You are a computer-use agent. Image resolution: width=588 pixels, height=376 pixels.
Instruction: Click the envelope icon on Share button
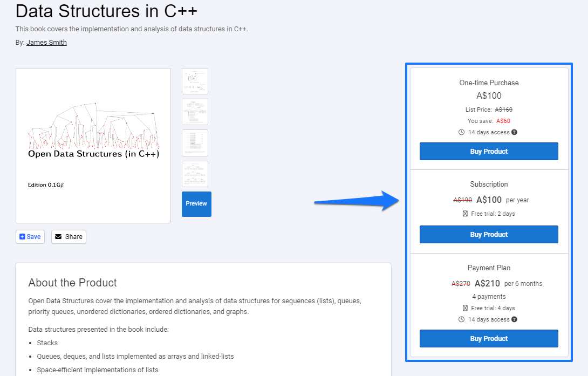(x=58, y=236)
